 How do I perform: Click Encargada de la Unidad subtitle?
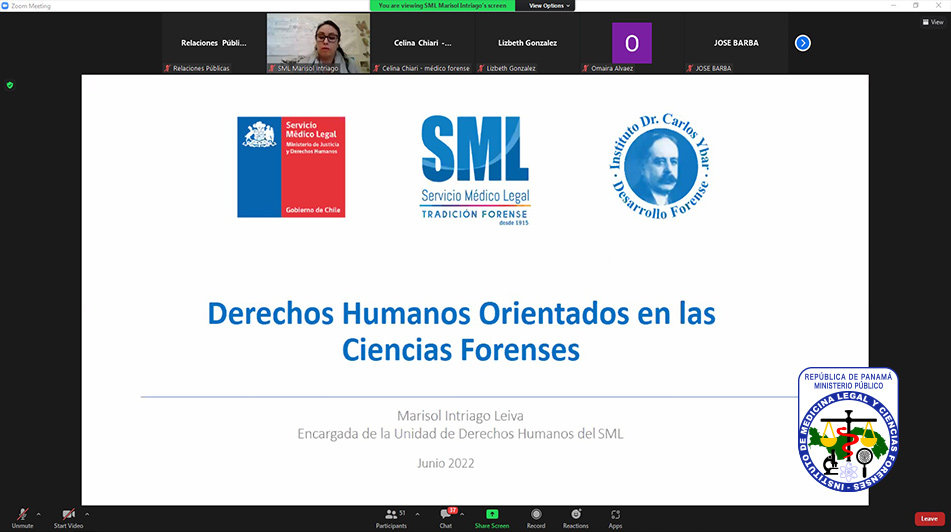[460, 434]
